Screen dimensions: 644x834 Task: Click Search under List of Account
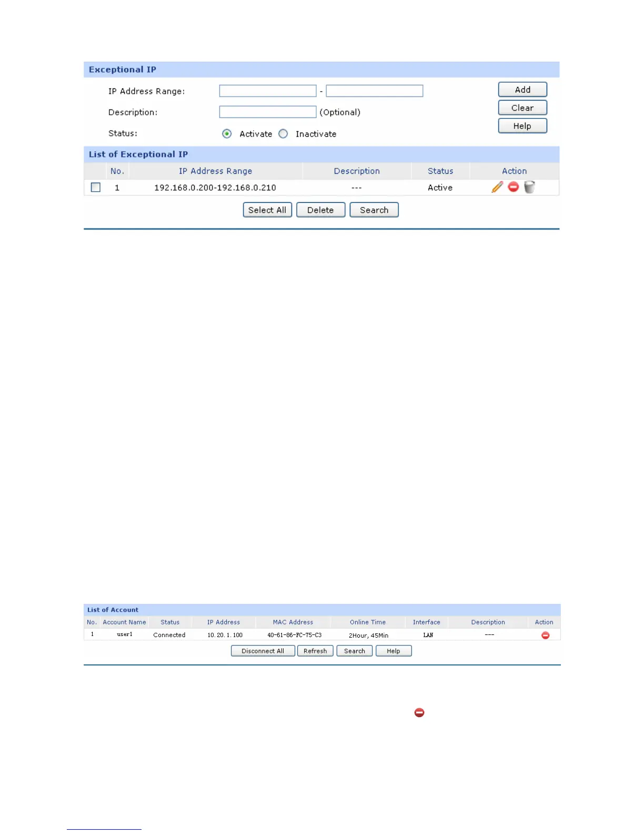pyautogui.click(x=355, y=651)
